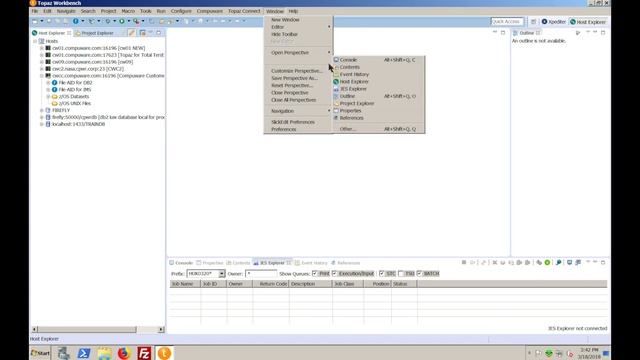The image size is (640, 360).
Task: Toggle the Execution/Input queue checkbox
Action: click(x=335, y=273)
